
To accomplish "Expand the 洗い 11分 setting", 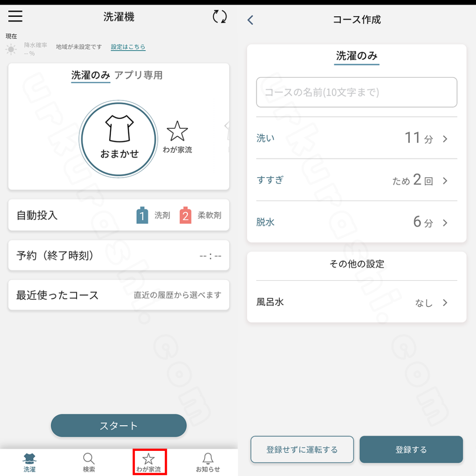I will pos(357,138).
